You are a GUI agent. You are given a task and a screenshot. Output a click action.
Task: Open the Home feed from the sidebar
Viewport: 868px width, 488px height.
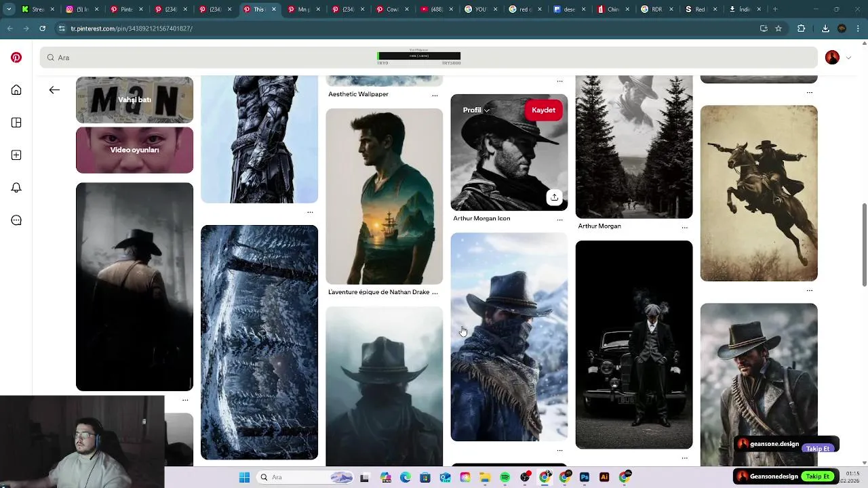(16, 90)
